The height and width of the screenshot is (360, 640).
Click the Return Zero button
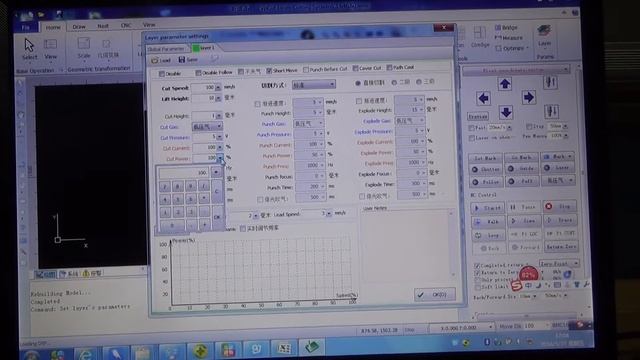[x=561, y=247]
